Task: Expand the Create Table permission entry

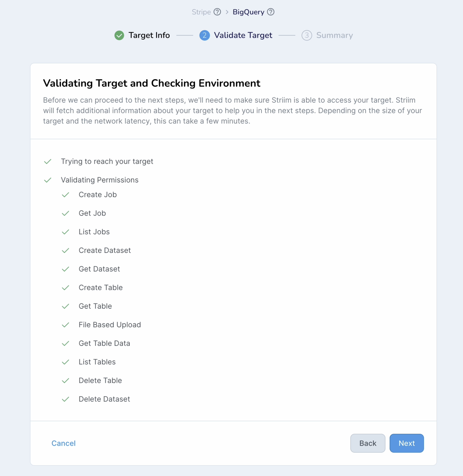Action: point(100,288)
